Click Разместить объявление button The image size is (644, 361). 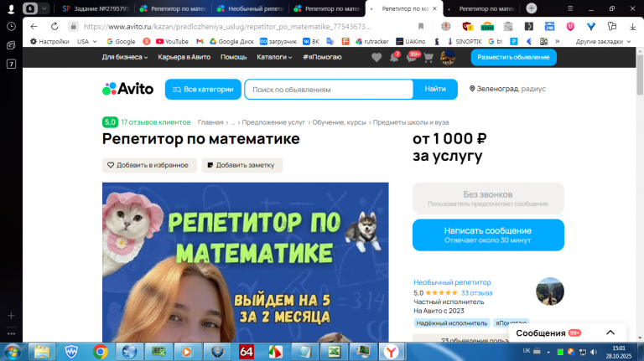point(513,57)
